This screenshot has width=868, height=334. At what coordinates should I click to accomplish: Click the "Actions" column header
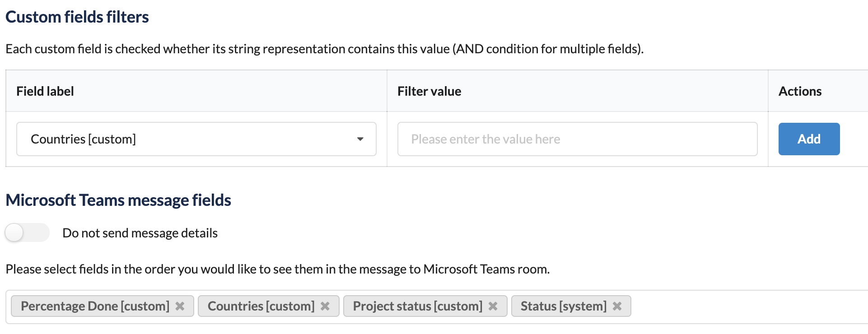pyautogui.click(x=799, y=91)
